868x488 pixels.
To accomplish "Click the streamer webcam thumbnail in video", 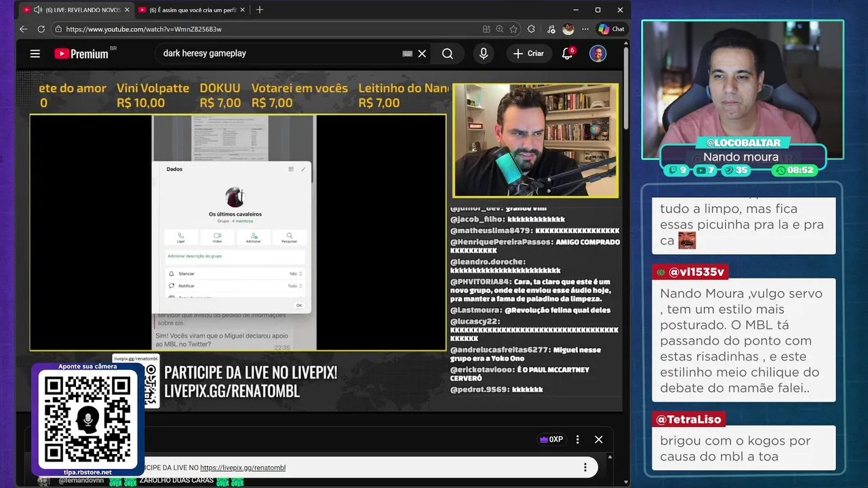I will point(536,141).
